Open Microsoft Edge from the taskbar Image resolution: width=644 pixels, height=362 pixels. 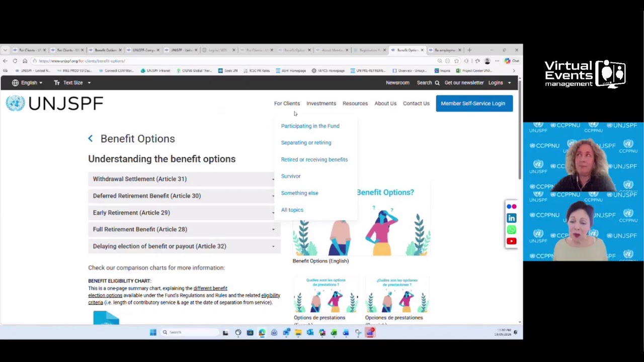pos(262,332)
